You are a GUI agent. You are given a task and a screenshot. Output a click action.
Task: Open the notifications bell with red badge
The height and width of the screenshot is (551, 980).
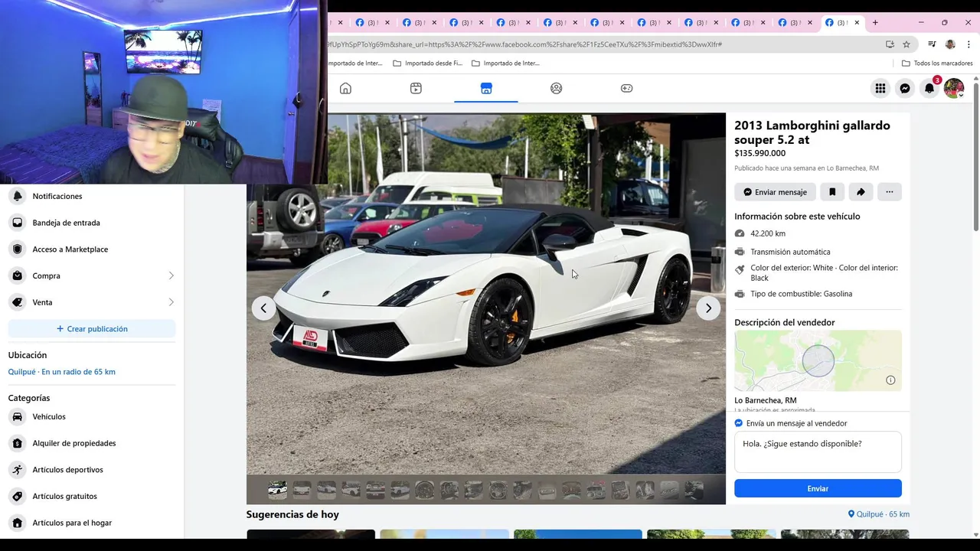click(x=929, y=89)
